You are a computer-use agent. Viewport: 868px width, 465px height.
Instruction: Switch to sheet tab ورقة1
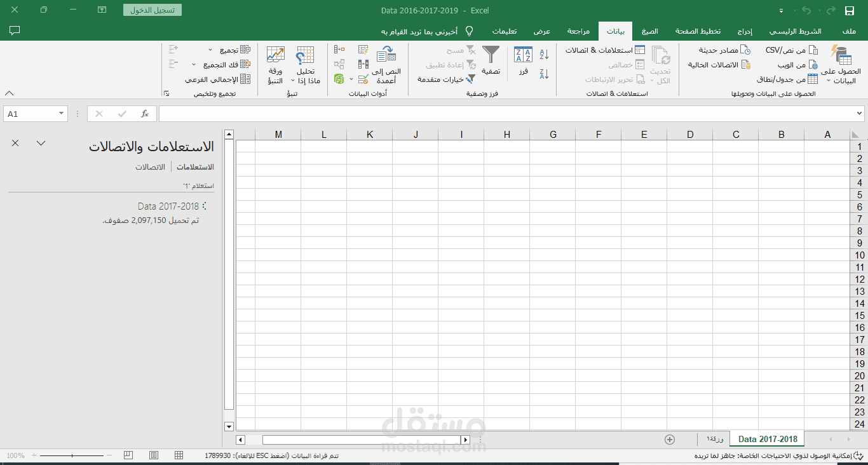pos(714,439)
